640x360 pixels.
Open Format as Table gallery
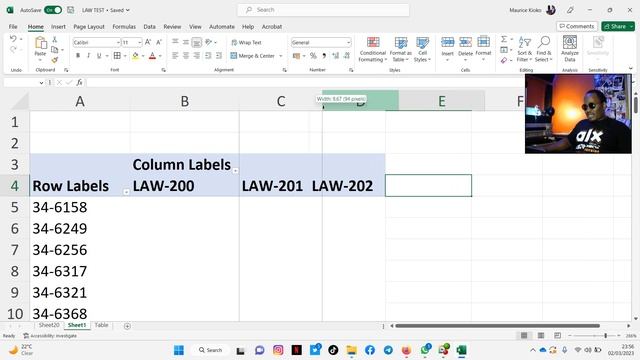click(401, 49)
